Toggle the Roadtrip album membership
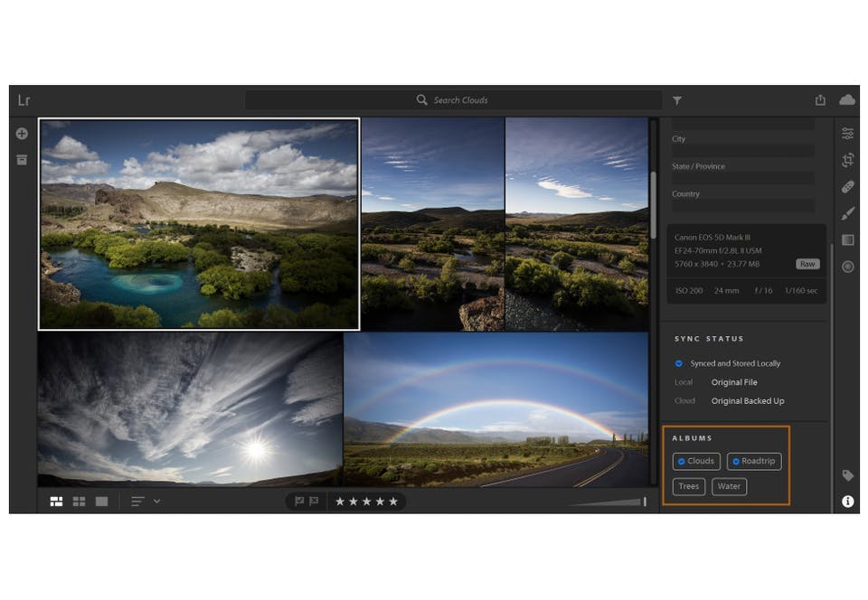The height and width of the screenshot is (600, 868). pyautogui.click(x=754, y=461)
